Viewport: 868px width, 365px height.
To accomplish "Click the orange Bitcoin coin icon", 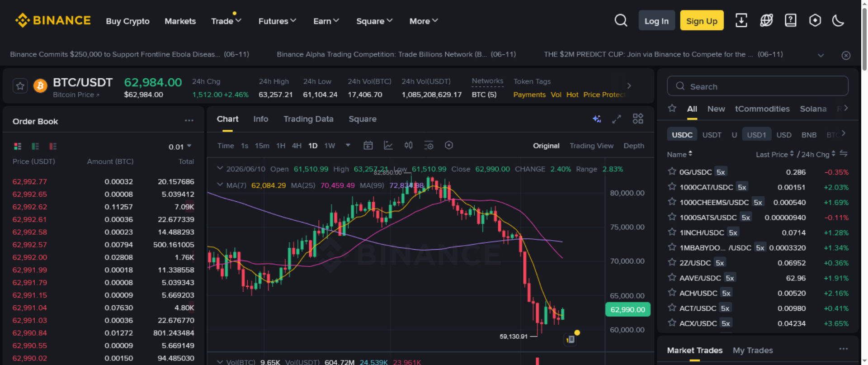I will pyautogui.click(x=40, y=85).
